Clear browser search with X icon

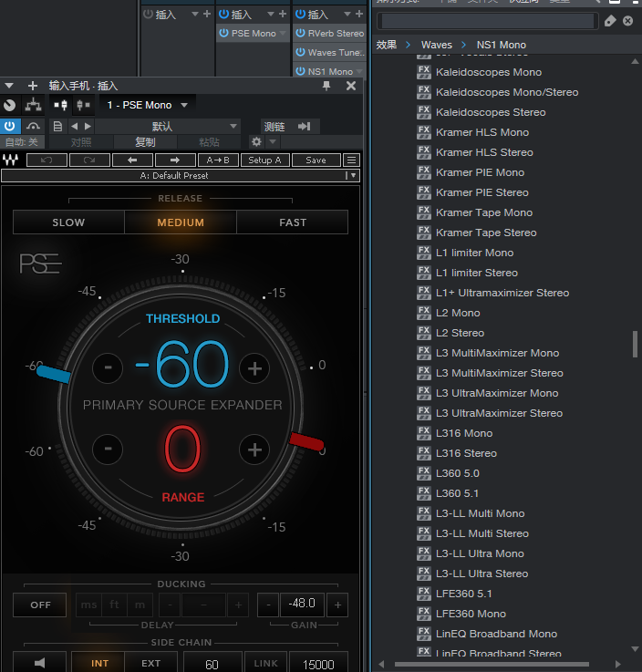pyautogui.click(x=627, y=21)
